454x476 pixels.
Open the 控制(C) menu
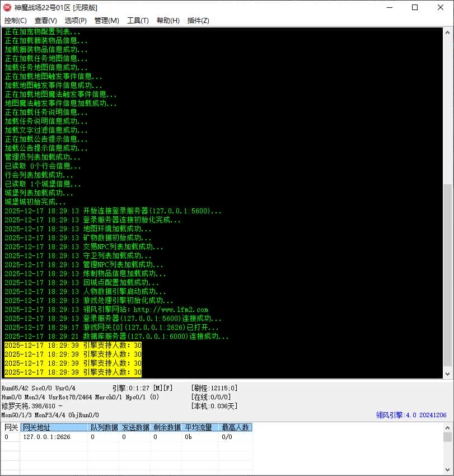pyautogui.click(x=16, y=21)
